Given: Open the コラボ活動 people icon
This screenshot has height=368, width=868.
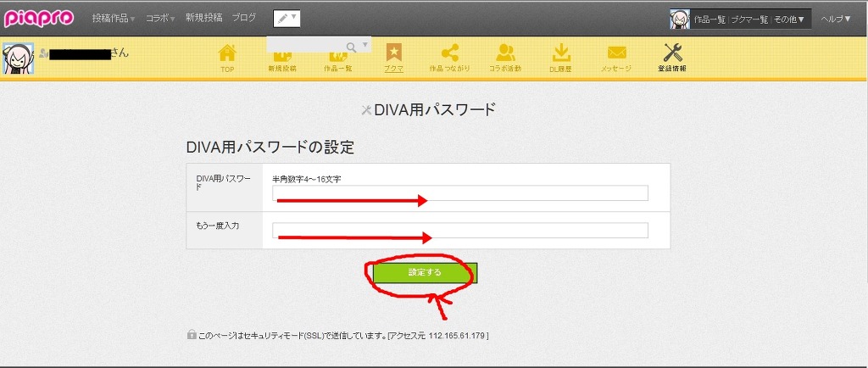Looking at the screenshot, I should pyautogui.click(x=505, y=59).
